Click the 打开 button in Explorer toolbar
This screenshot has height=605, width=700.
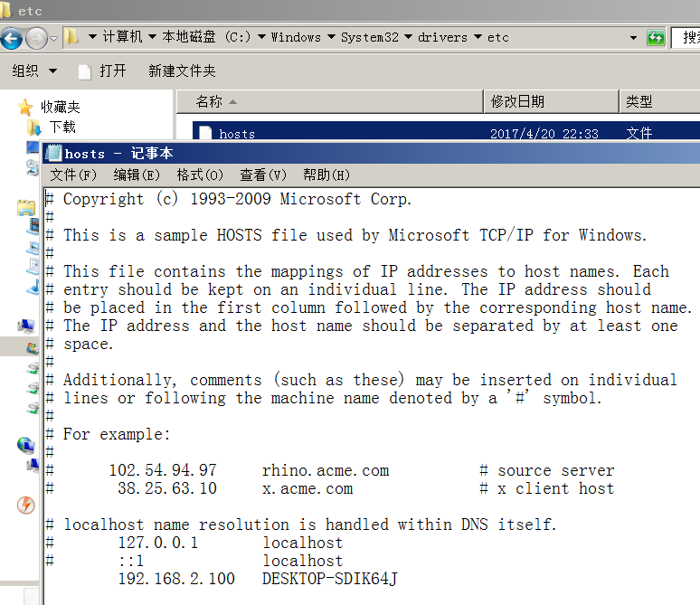[102, 71]
